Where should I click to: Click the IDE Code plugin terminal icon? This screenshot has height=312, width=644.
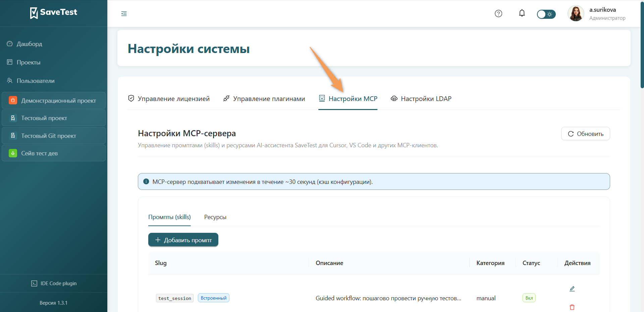pyautogui.click(x=34, y=283)
